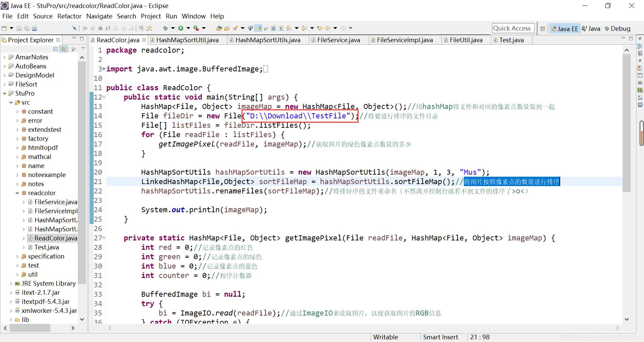Toggle Show Whitespace Characters pilcrow button
The height and width of the screenshot is (342, 644).
[281, 28]
